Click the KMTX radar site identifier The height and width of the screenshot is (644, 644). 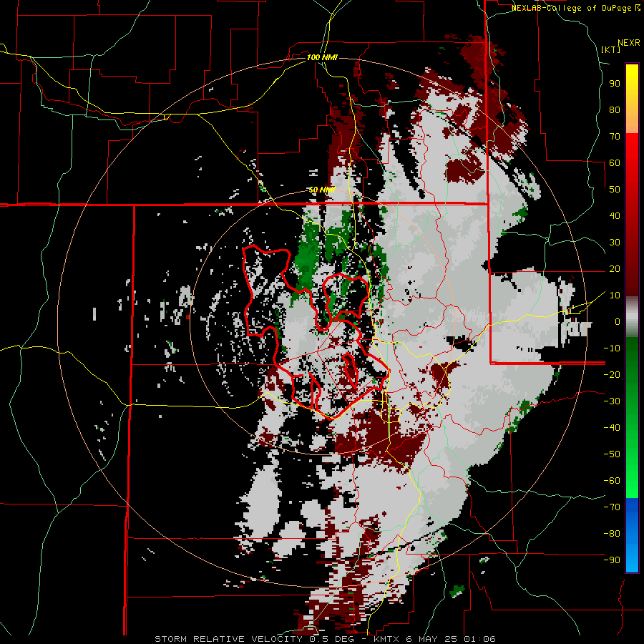pyautogui.click(x=387, y=639)
